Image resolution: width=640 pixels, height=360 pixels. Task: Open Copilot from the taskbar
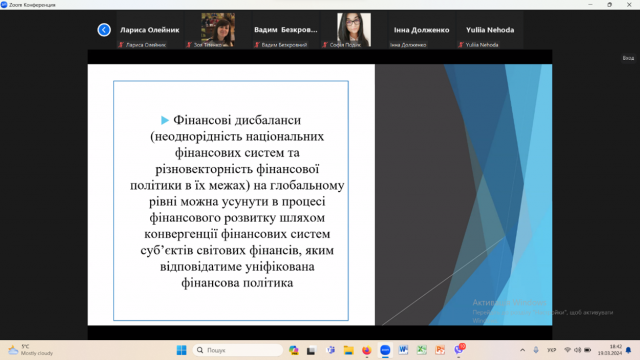(x=293, y=350)
